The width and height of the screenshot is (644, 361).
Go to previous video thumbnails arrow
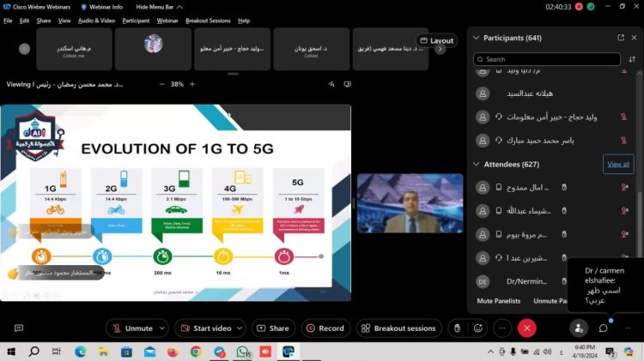tap(24, 49)
